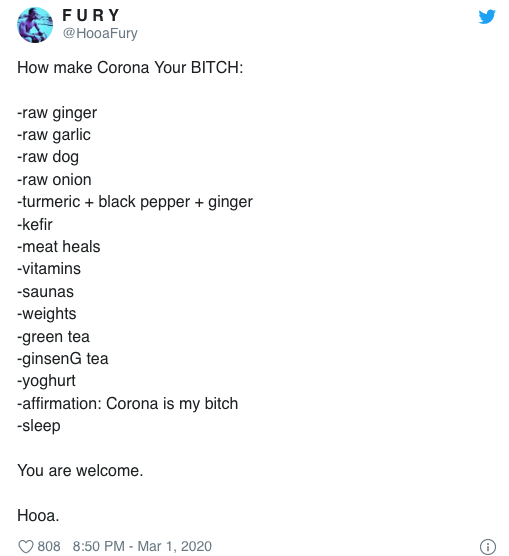Click the turmeric + black pepper line

click(135, 202)
